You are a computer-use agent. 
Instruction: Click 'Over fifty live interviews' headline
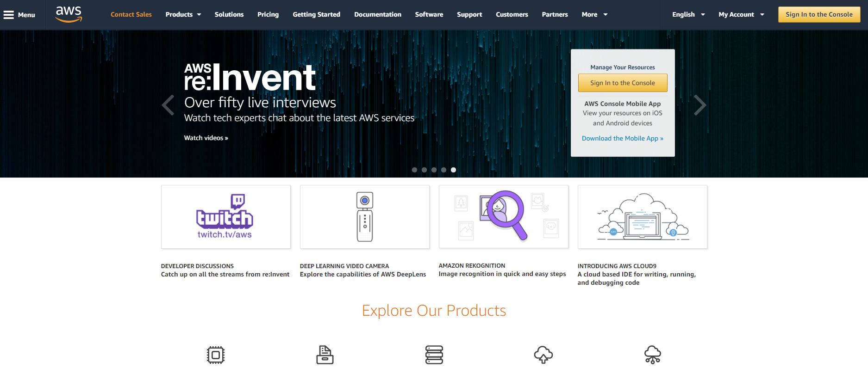tap(260, 102)
